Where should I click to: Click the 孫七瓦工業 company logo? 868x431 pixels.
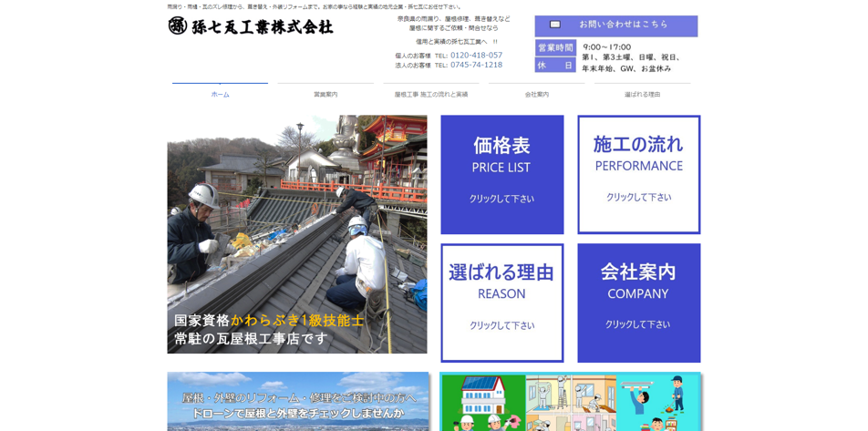(251, 26)
